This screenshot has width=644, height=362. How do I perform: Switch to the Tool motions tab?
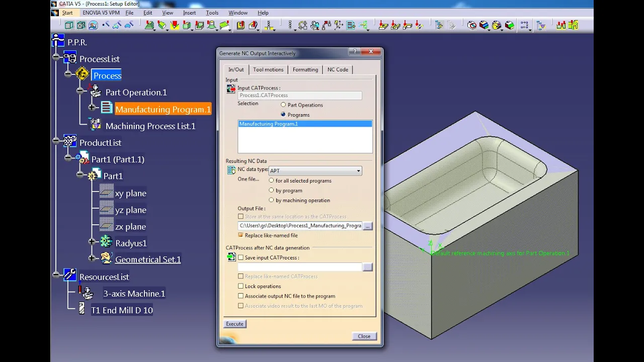[268, 70]
